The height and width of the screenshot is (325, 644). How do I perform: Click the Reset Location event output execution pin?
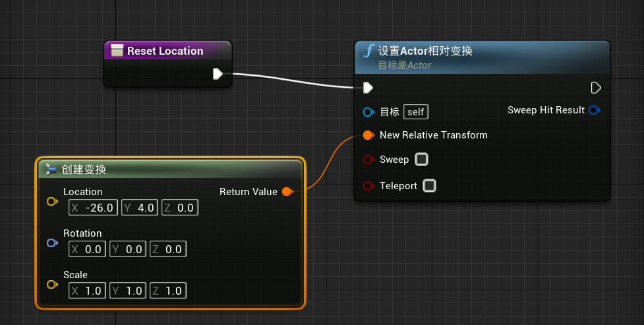[x=218, y=74]
